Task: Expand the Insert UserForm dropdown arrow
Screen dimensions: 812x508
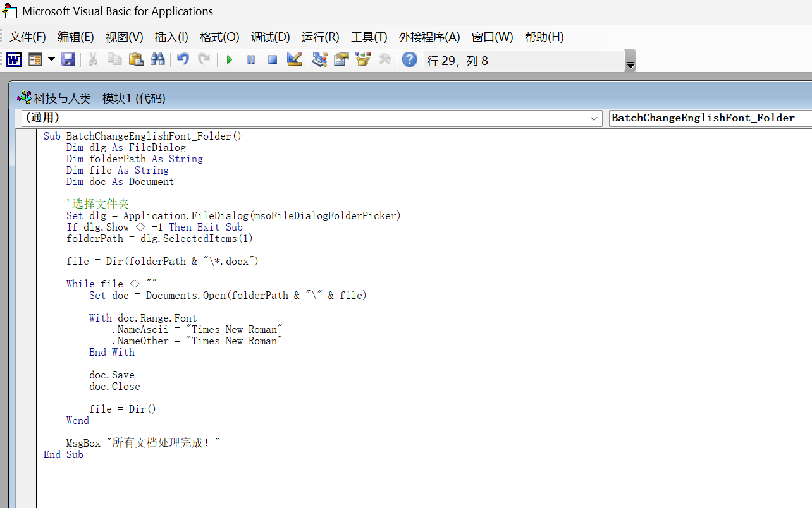Action: (51, 60)
